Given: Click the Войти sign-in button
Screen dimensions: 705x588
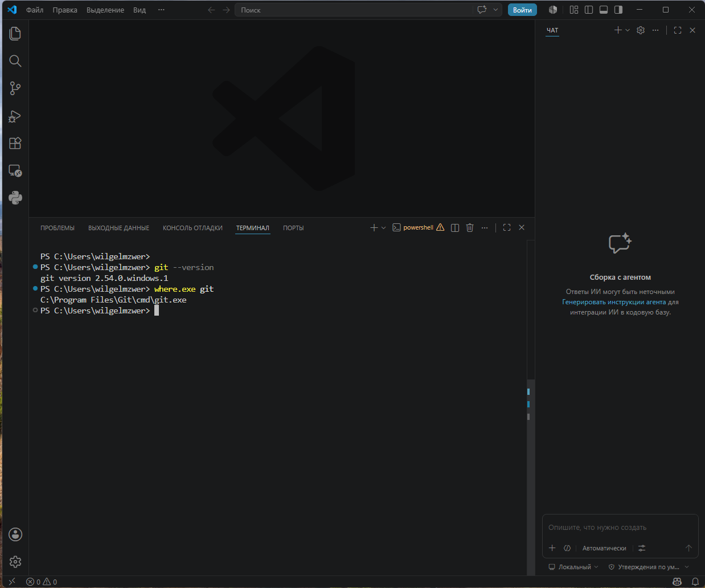Looking at the screenshot, I should pos(522,10).
